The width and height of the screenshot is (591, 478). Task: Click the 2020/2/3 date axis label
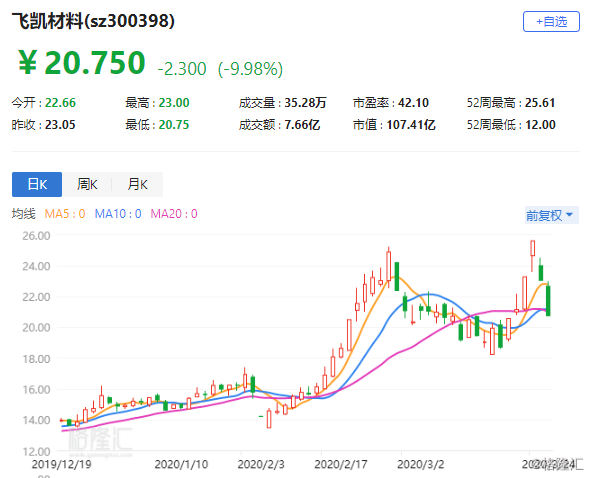click(x=261, y=464)
